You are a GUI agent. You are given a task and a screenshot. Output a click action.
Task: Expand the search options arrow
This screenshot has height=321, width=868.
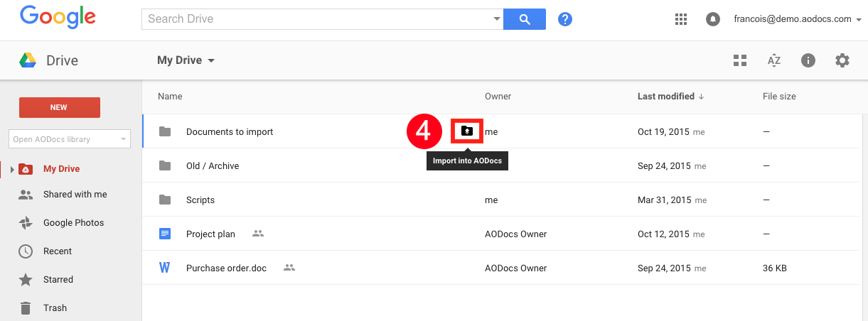(496, 19)
